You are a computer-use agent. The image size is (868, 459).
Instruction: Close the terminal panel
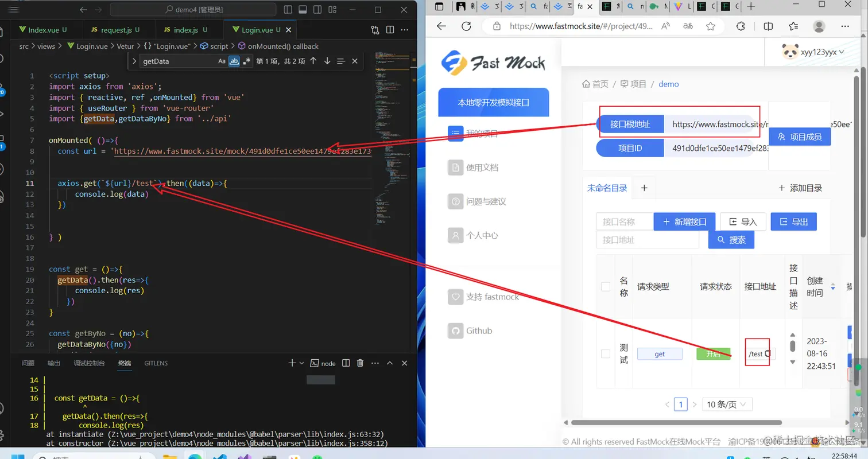[405, 363]
